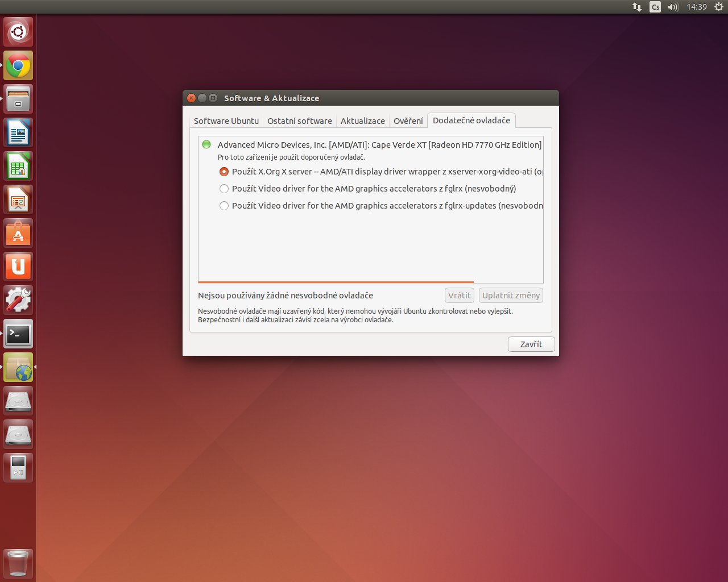Select X.Org xserver-xorg-video-ati driver option

click(381, 172)
